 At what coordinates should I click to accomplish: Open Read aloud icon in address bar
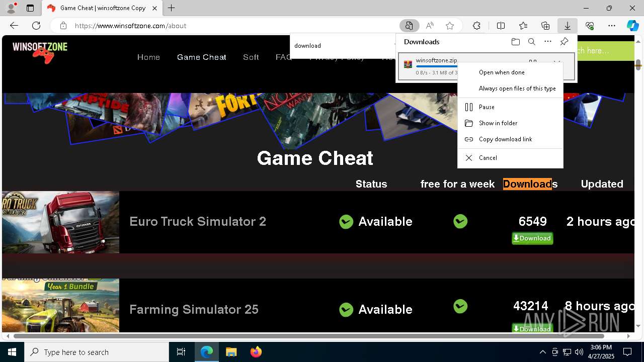[x=430, y=26]
